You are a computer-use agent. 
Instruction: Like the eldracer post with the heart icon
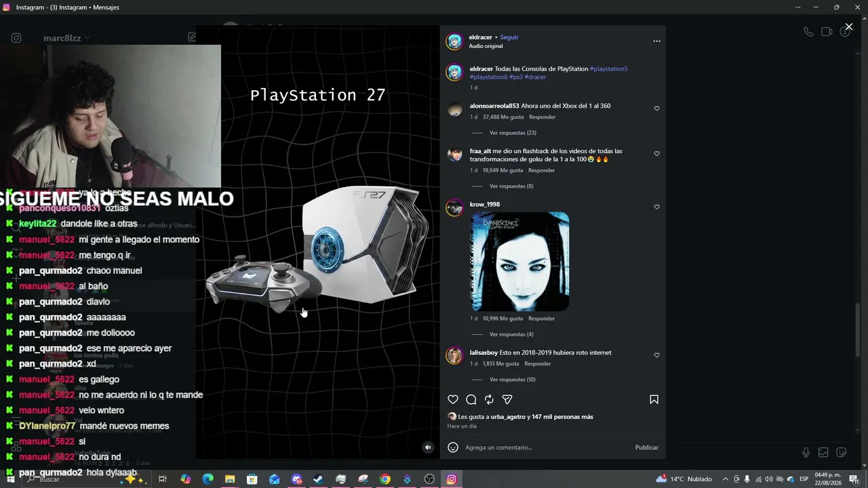453,400
